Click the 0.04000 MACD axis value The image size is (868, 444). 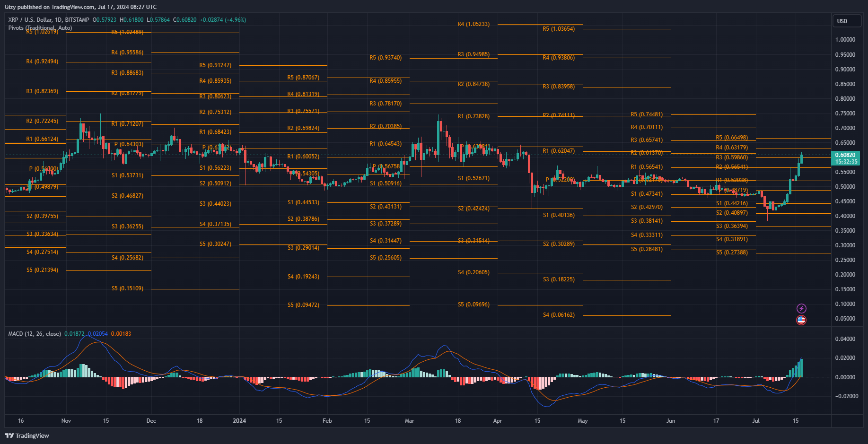(845, 339)
